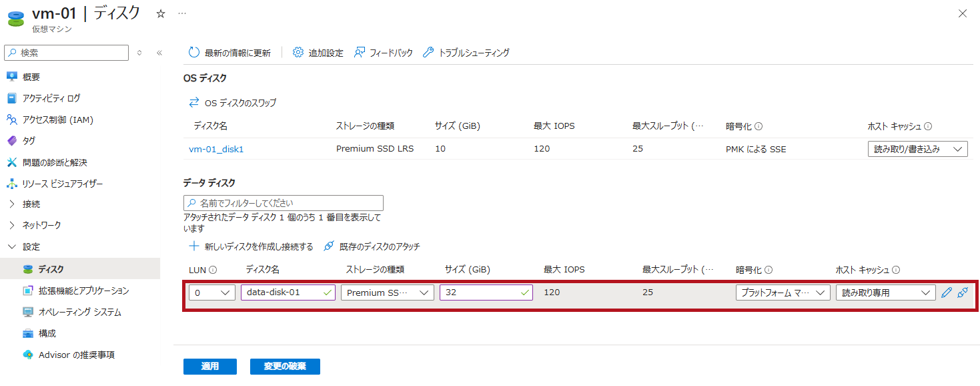Click 変更の破棄 button
The height and width of the screenshot is (386, 980).
[x=285, y=366]
